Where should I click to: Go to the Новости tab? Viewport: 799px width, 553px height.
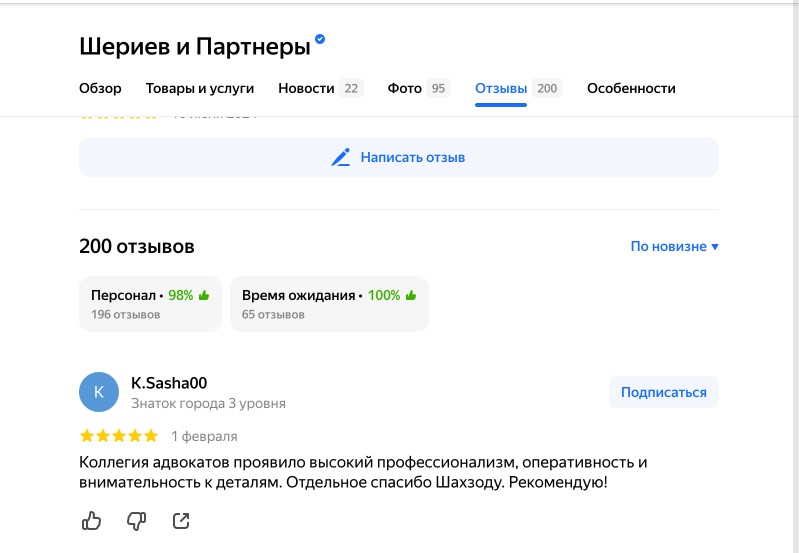[321, 88]
